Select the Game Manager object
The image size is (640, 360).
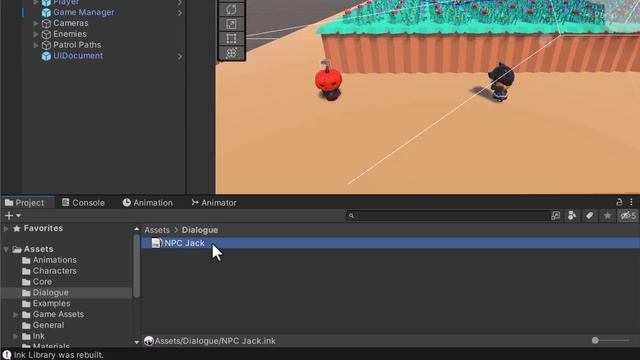pyautogui.click(x=84, y=13)
